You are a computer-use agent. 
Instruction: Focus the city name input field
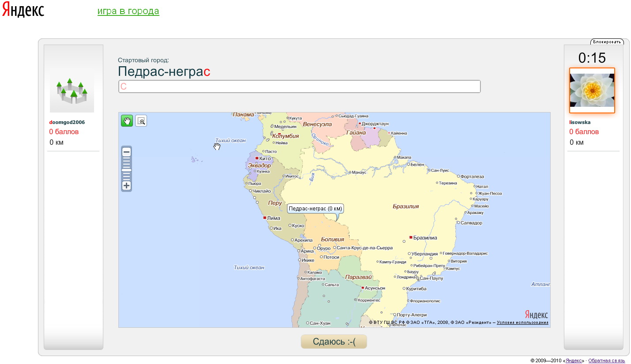tap(299, 86)
